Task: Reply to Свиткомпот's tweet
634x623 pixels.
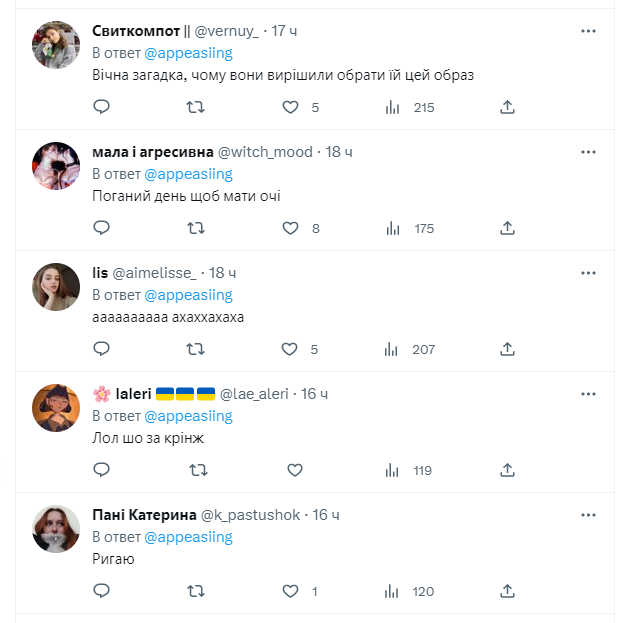Action: (x=101, y=107)
